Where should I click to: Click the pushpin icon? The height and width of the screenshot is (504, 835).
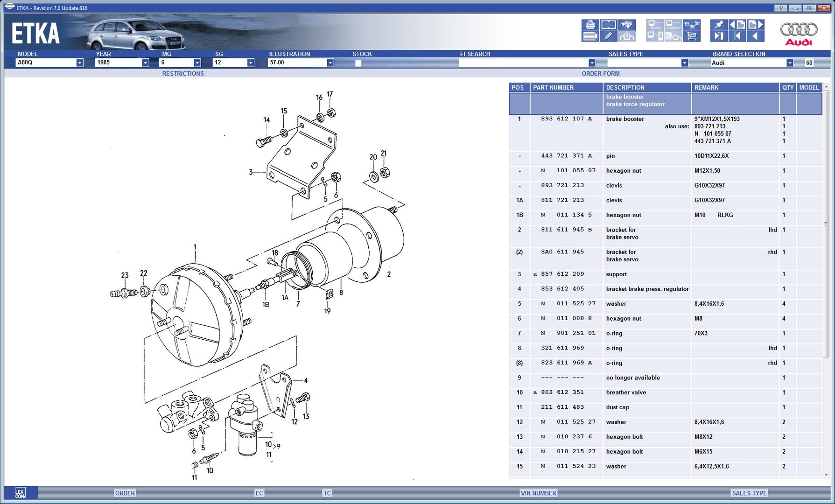719,25
